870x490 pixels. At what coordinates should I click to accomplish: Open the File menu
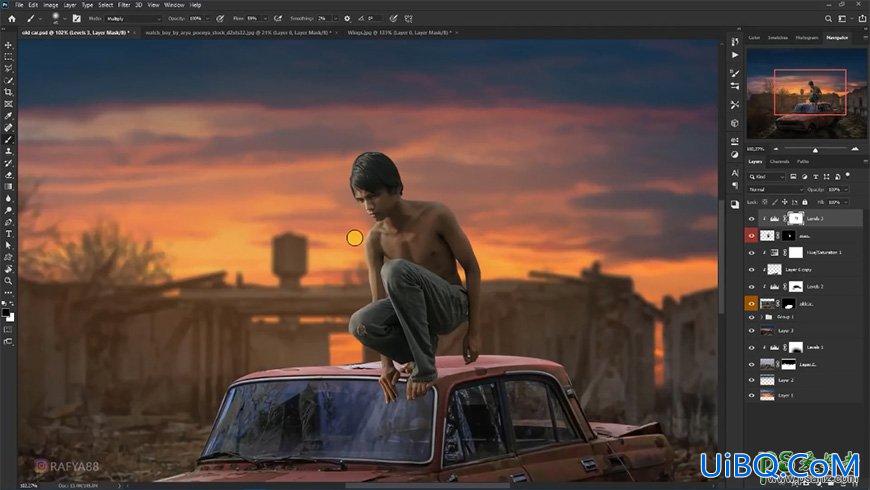click(x=19, y=4)
